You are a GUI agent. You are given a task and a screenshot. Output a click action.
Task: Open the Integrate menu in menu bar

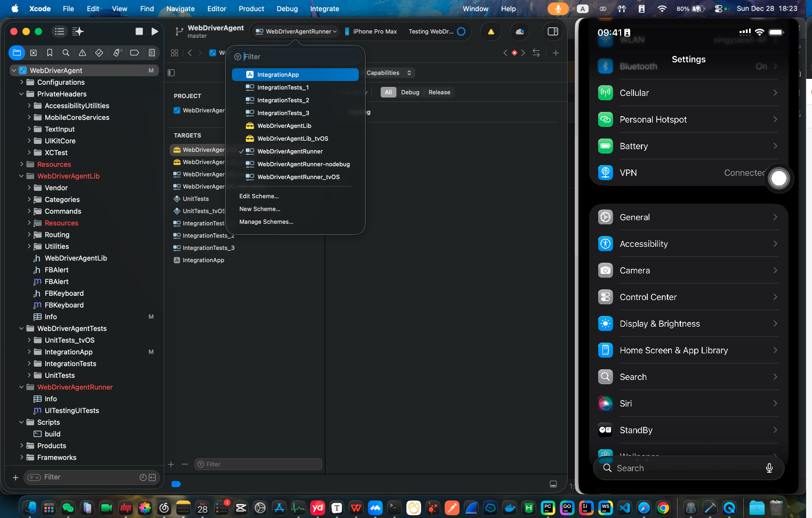tap(325, 9)
